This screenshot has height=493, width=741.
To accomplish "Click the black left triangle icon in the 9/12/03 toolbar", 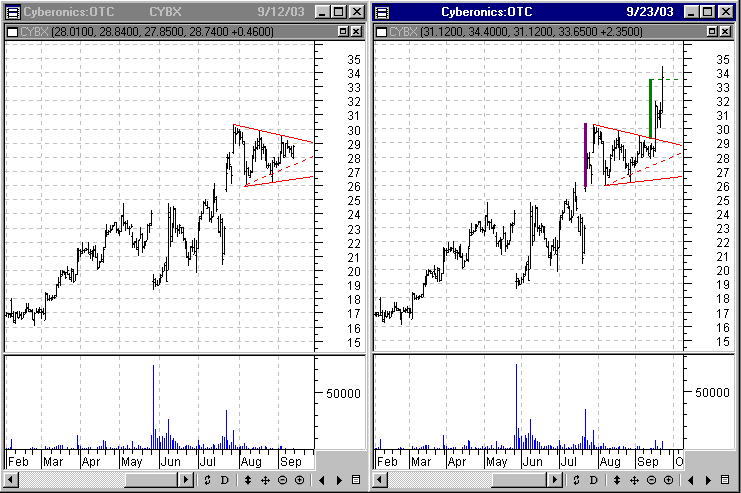I will click(x=322, y=480).
